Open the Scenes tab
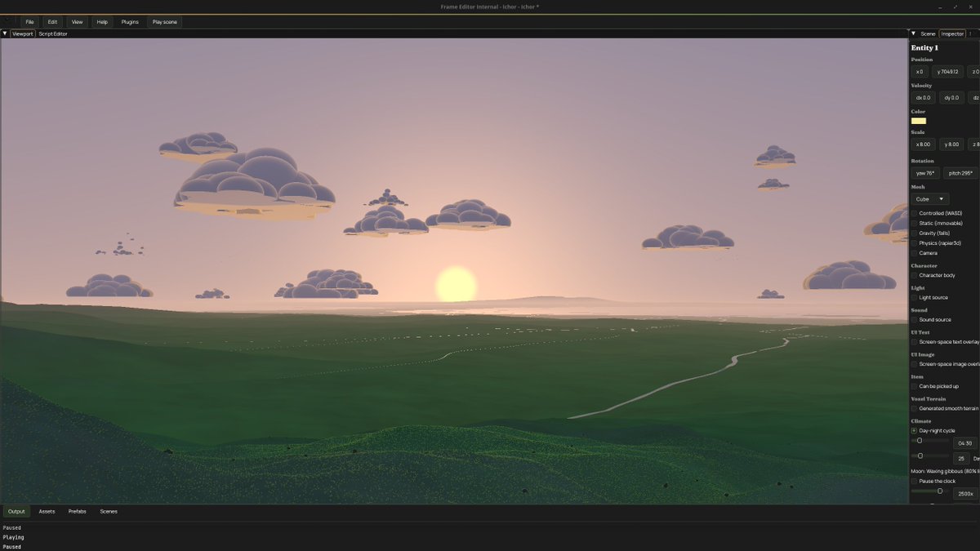 [109, 511]
